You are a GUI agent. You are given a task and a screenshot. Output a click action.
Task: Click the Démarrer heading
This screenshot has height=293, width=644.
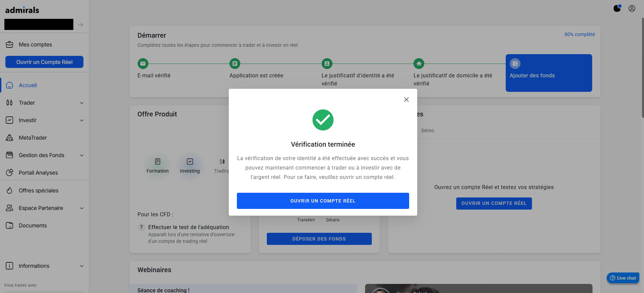152,35
